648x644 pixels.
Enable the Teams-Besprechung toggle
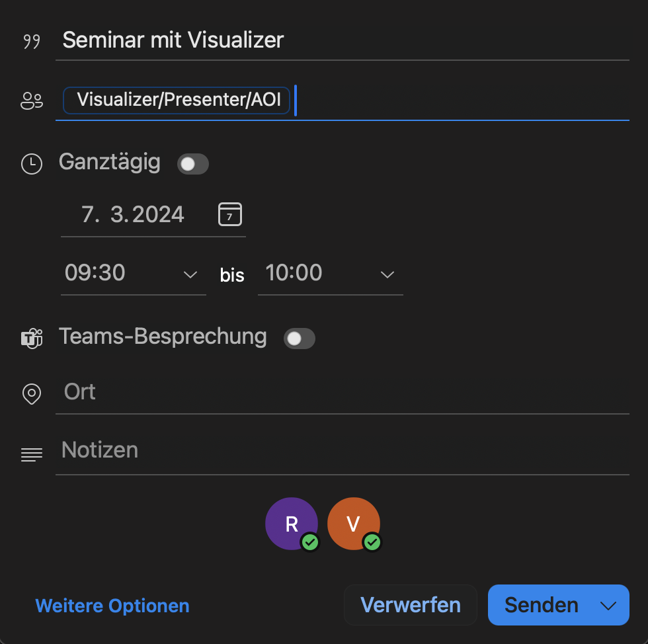pyautogui.click(x=299, y=338)
